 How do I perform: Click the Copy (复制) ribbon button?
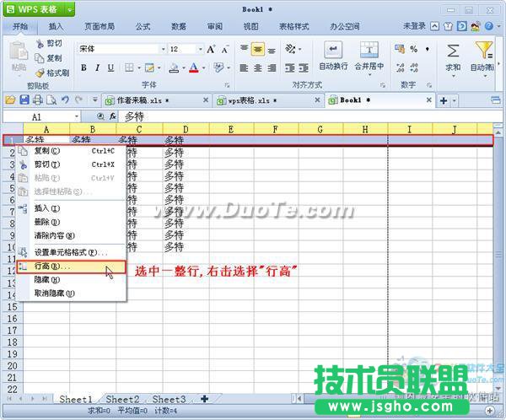[48, 58]
